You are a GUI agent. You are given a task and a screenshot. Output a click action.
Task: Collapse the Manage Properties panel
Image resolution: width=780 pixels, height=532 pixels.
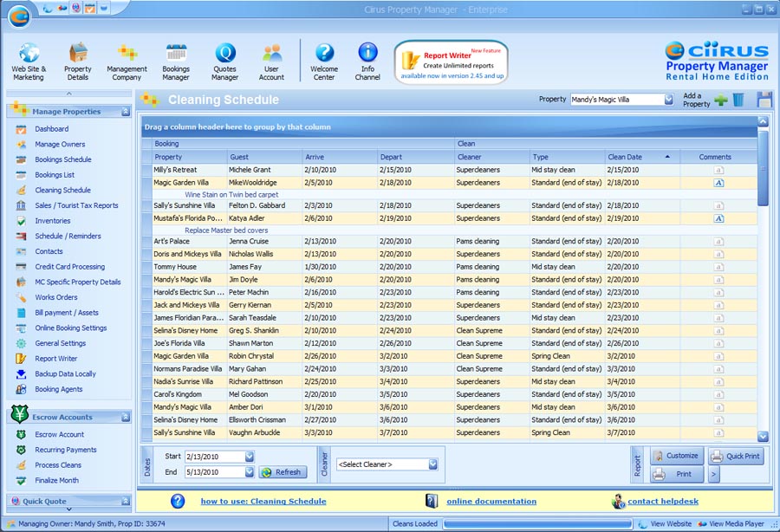pyautogui.click(x=126, y=112)
